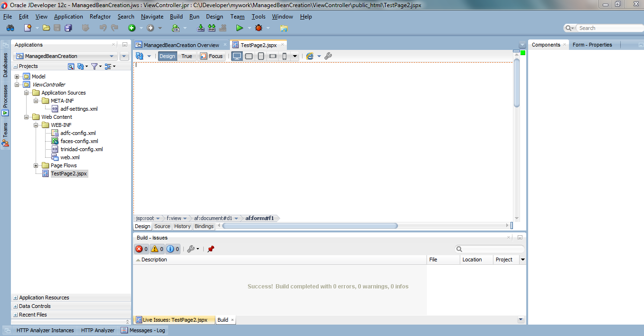Click the Internet Explorer browser preview icon

pyautogui.click(x=310, y=56)
